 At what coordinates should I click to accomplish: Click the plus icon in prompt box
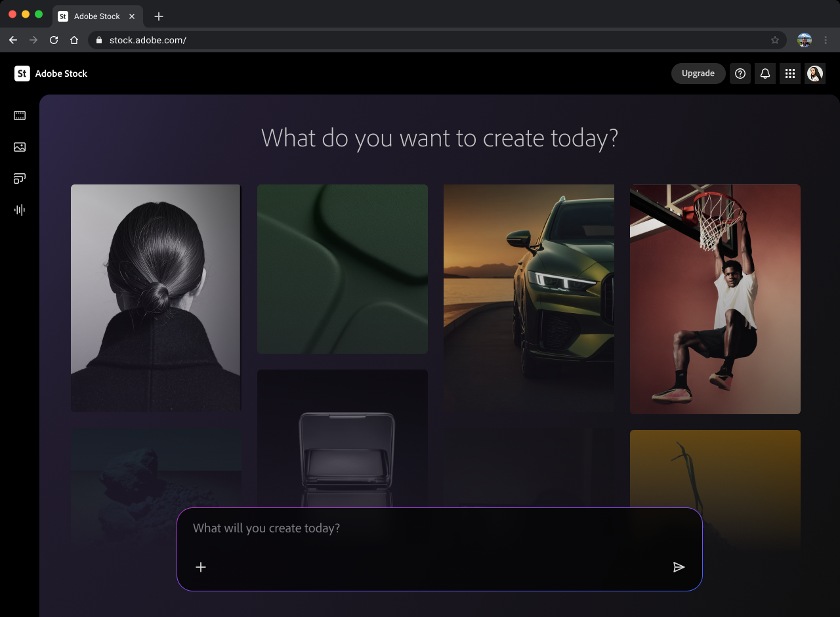click(201, 567)
